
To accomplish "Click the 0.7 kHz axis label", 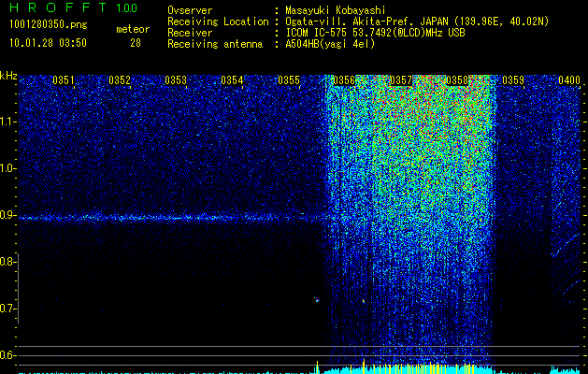I will click(7, 309).
